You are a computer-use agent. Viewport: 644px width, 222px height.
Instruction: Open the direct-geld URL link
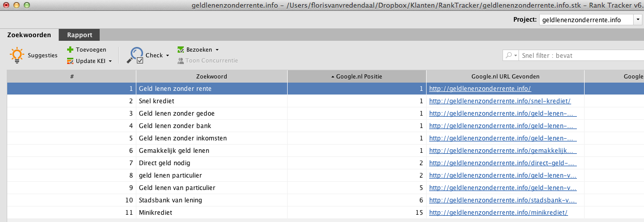pos(503,163)
